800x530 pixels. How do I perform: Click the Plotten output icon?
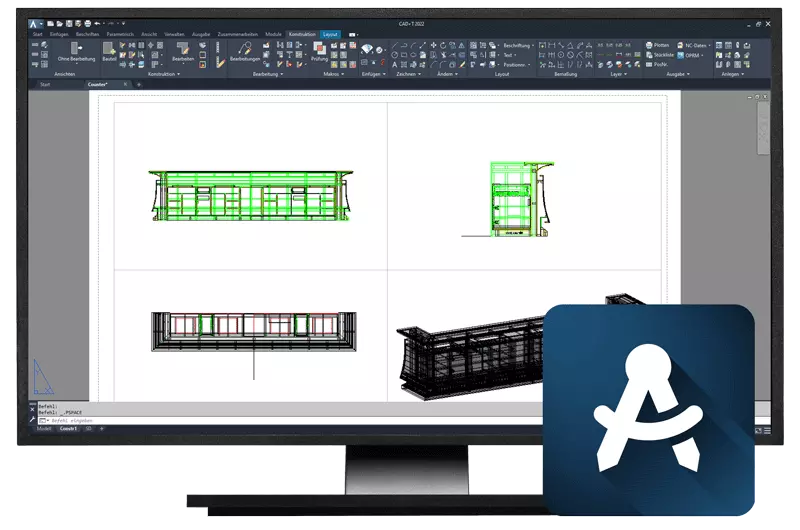pyautogui.click(x=657, y=46)
